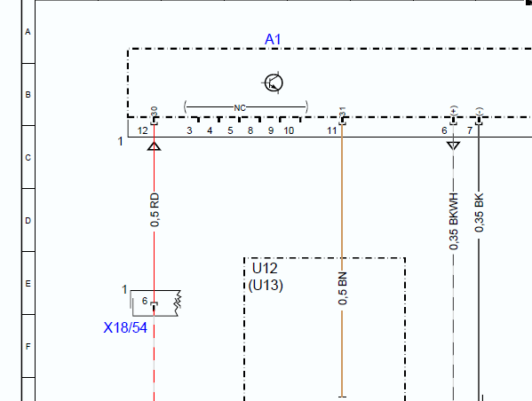
Task: Click the NC pin group label
Action: tap(240, 108)
